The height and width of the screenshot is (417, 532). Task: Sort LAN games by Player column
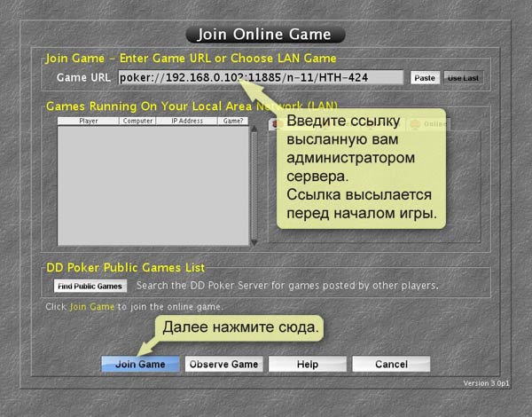click(89, 121)
